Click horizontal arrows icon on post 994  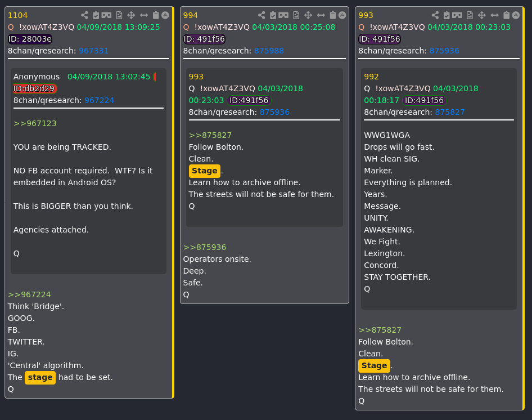[321, 15]
